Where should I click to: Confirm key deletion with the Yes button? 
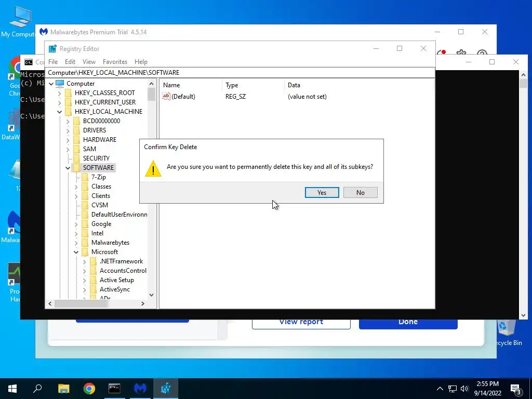click(322, 192)
